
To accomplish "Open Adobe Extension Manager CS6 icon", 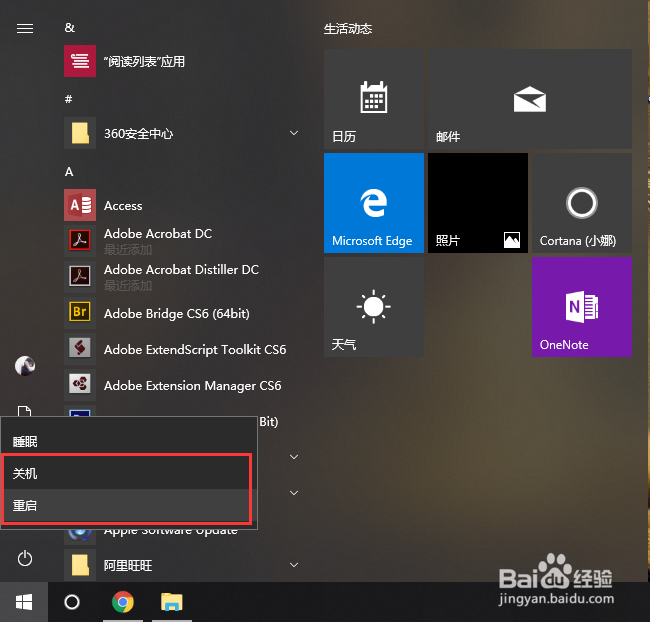I will [x=80, y=384].
